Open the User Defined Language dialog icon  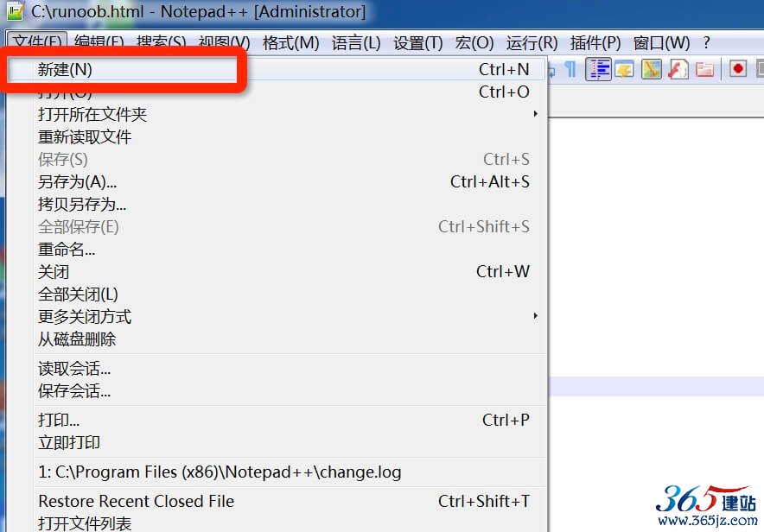[x=624, y=69]
